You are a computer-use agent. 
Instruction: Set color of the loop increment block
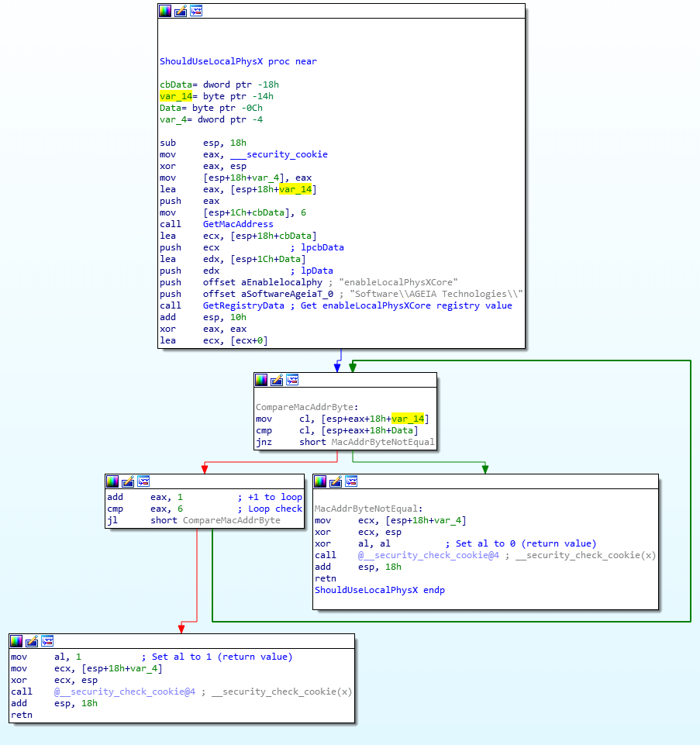pyautogui.click(x=114, y=481)
